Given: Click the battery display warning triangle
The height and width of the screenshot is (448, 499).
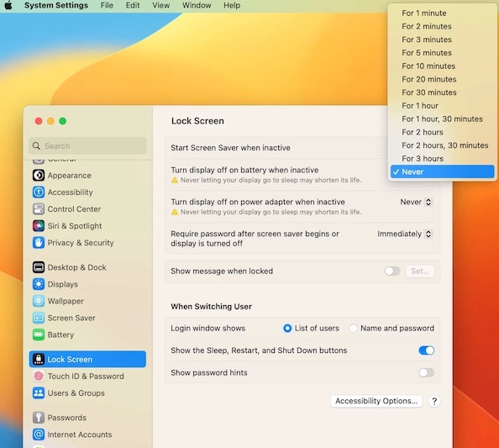Looking at the screenshot, I should [175, 180].
